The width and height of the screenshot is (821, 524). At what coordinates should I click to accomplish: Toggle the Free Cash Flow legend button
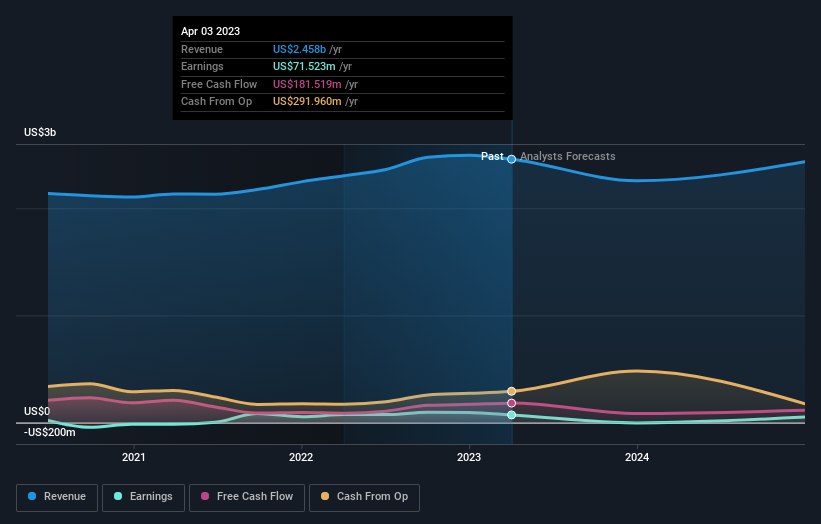[247, 497]
